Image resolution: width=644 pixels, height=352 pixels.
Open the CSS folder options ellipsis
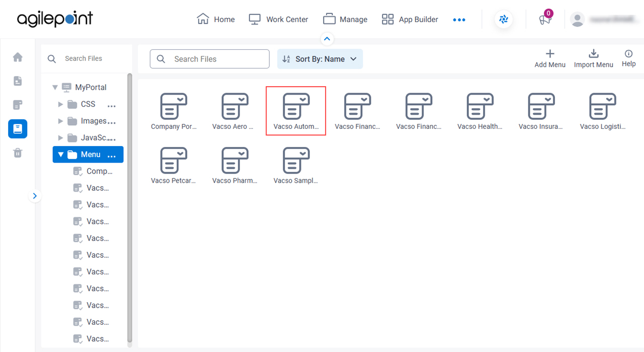(112, 106)
